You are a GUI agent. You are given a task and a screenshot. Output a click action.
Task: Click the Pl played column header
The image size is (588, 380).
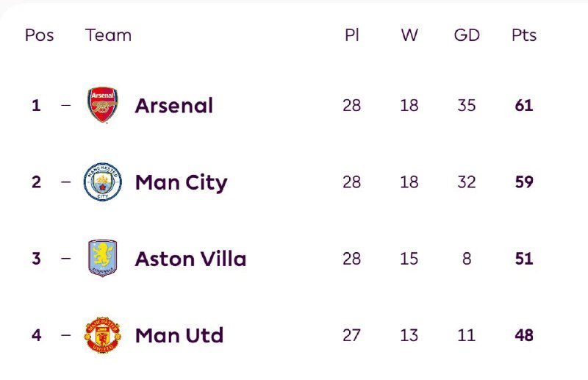pos(351,35)
